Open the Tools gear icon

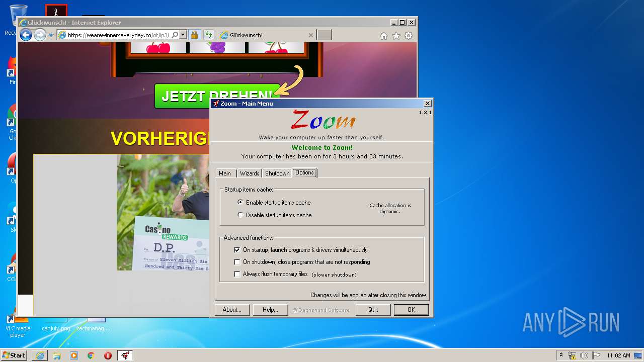click(x=409, y=36)
